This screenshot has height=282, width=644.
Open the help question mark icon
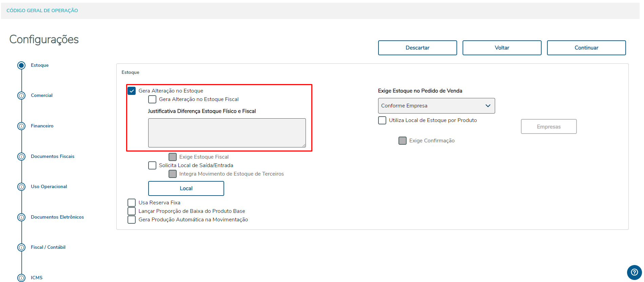point(634,272)
